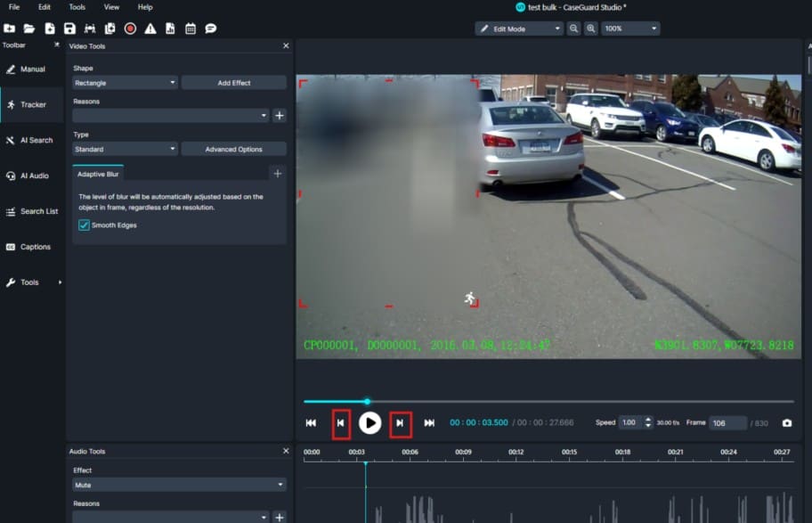Open the calendar icon in top toolbar
The width and height of the screenshot is (812, 523).
(191, 29)
